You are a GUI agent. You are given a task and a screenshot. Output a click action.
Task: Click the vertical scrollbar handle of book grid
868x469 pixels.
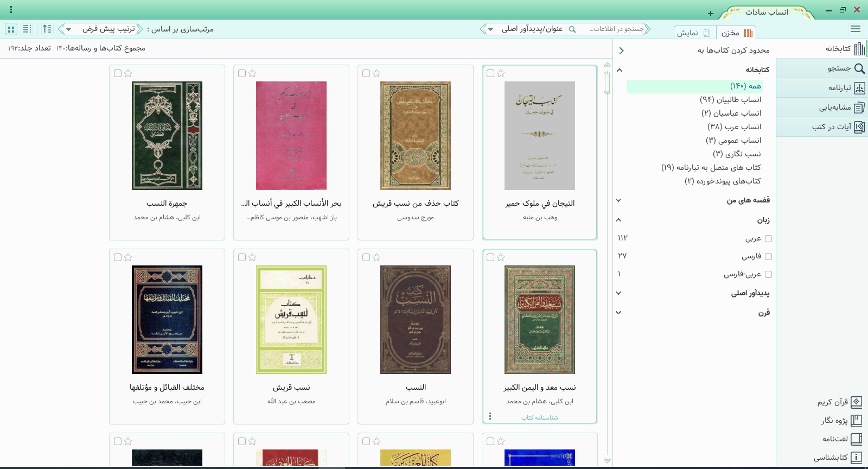coord(607,83)
